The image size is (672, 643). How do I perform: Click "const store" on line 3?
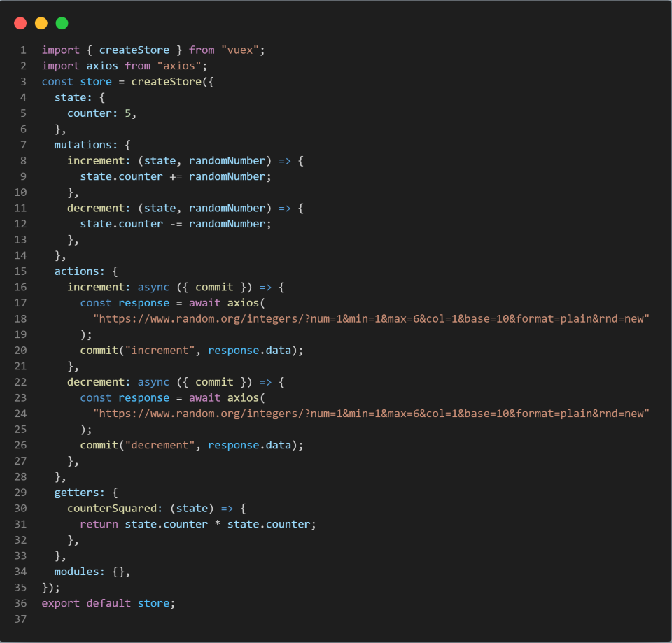click(x=77, y=82)
